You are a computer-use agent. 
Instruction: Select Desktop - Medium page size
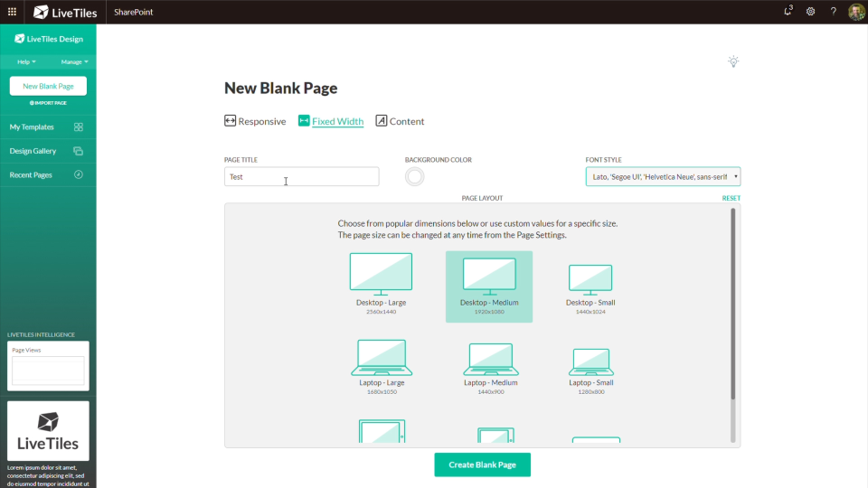pos(489,286)
